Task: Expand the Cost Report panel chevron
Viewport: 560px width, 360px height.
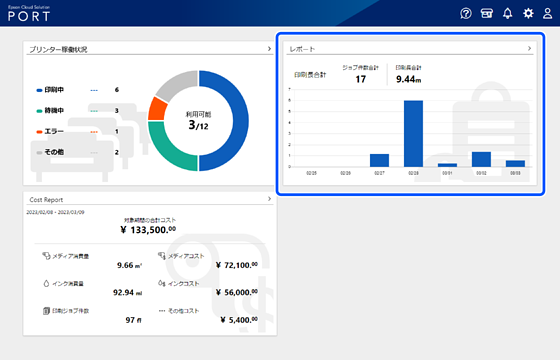Action: tap(269, 199)
